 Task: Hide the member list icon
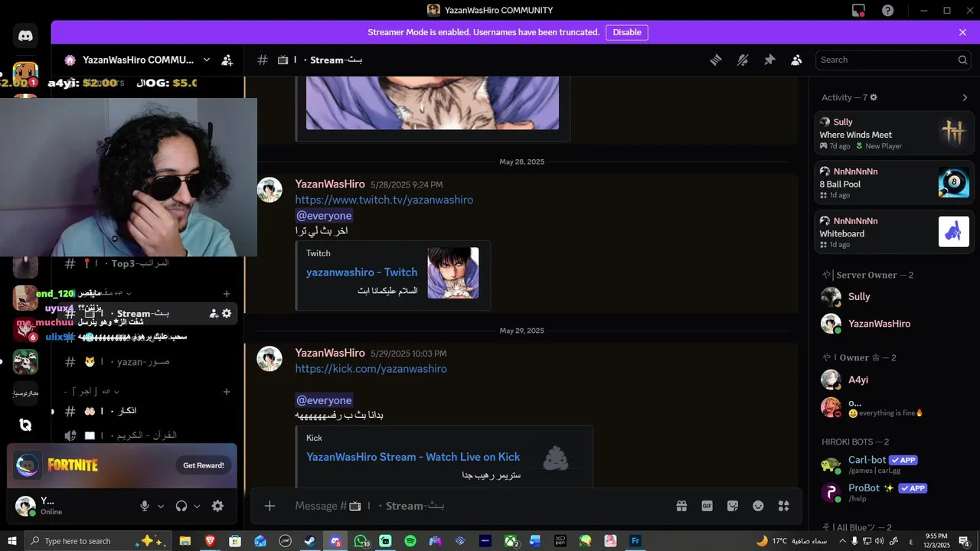tap(796, 60)
